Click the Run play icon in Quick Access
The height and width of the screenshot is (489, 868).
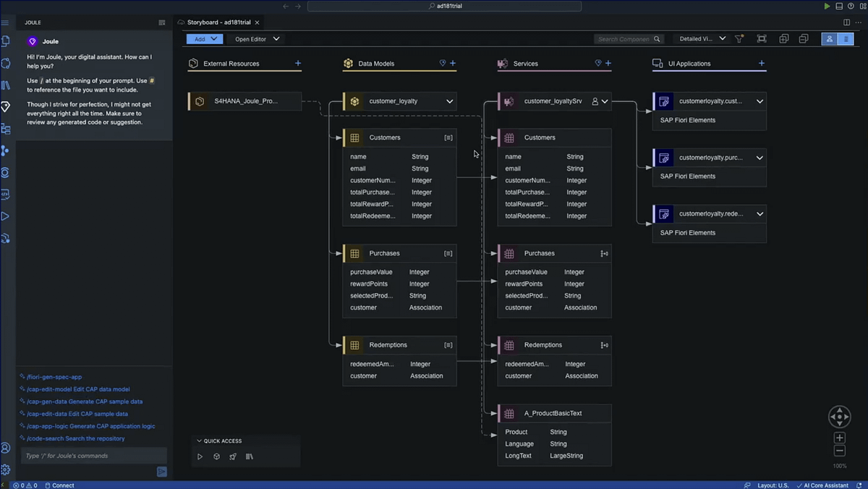(x=200, y=456)
